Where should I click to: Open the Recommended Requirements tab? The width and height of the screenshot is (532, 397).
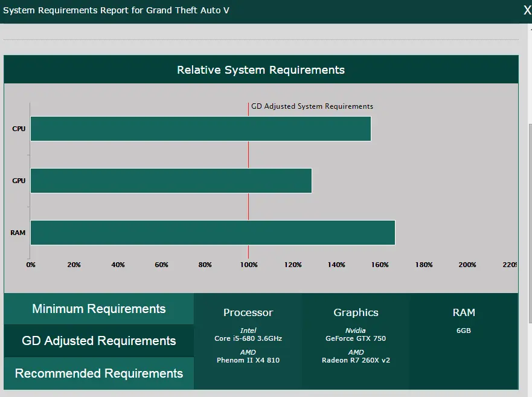tap(99, 373)
